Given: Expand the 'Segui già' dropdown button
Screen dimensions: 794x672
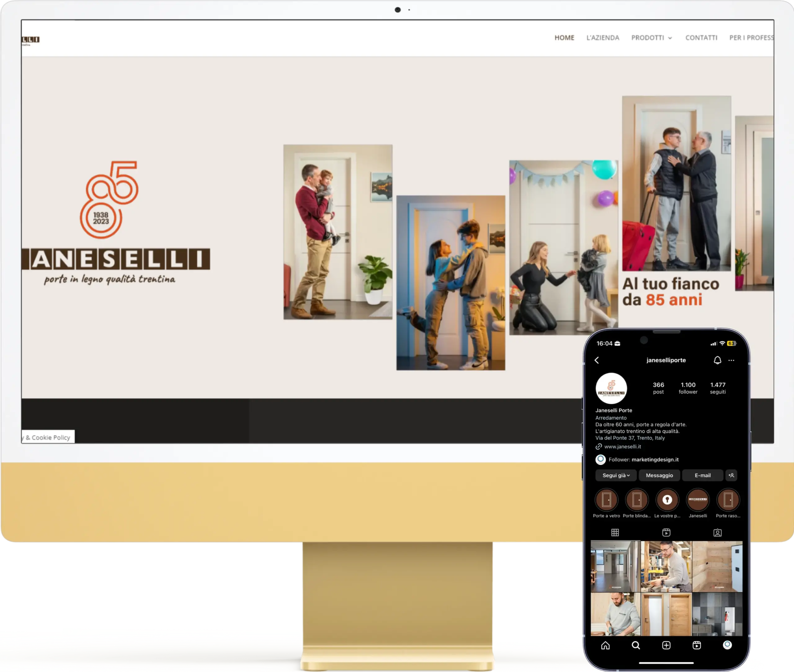Looking at the screenshot, I should [616, 475].
